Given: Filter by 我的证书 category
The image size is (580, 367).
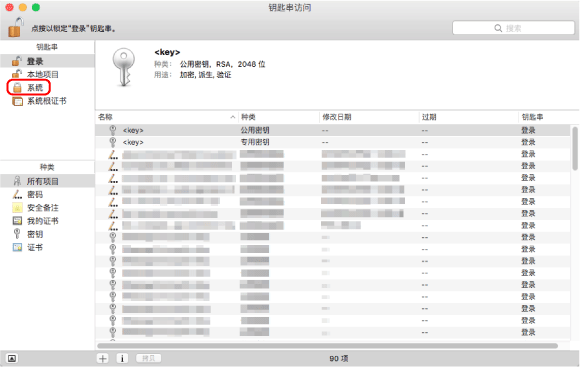Looking at the screenshot, I should pyautogui.click(x=47, y=221).
